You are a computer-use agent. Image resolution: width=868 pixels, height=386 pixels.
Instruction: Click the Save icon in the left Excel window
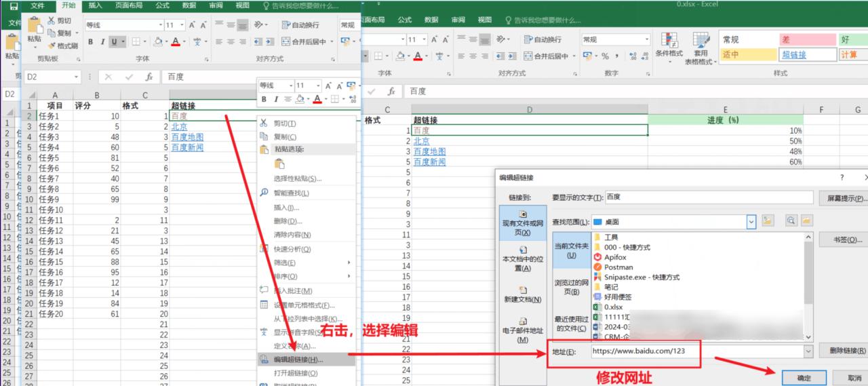pyautogui.click(x=12, y=5)
